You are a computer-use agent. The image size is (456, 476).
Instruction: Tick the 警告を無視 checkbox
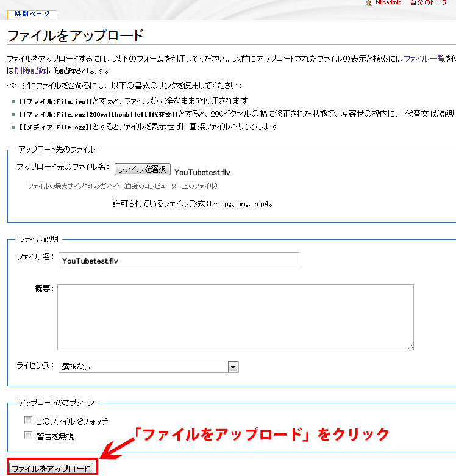pos(28,436)
